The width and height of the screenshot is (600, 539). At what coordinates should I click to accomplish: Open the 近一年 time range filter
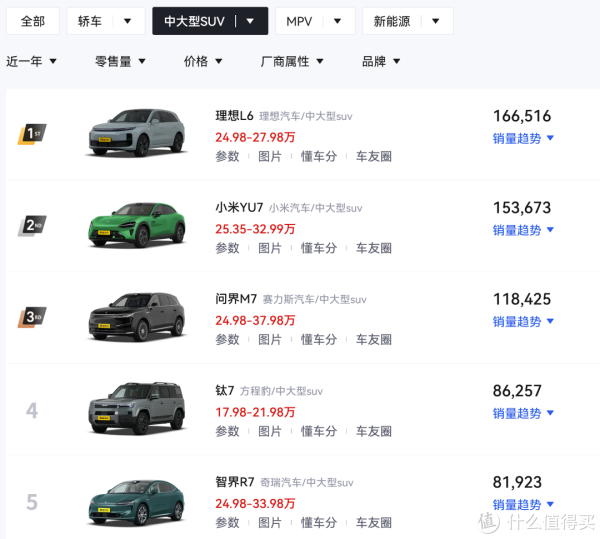tap(31, 61)
